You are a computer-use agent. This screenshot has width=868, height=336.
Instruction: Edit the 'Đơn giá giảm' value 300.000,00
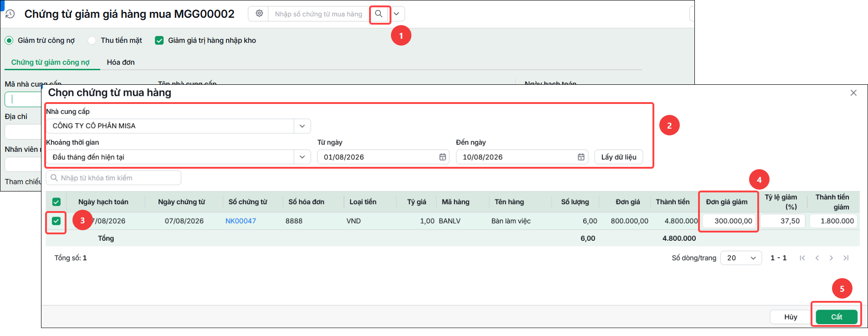tap(729, 221)
